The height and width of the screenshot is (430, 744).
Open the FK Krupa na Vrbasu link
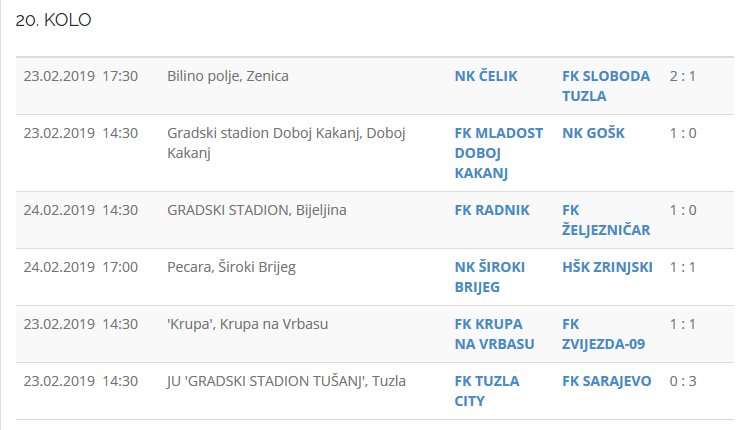[494, 334]
